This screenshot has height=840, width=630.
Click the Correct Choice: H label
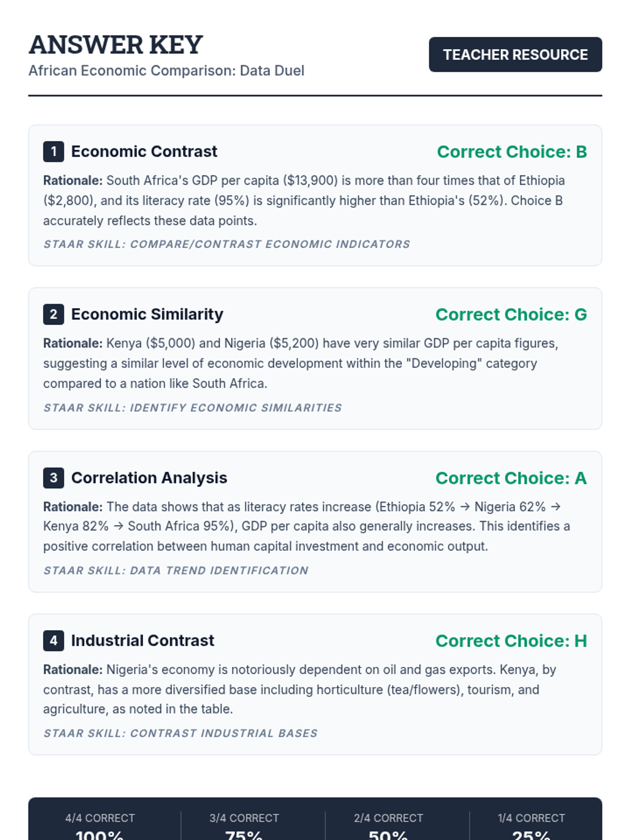click(511, 641)
